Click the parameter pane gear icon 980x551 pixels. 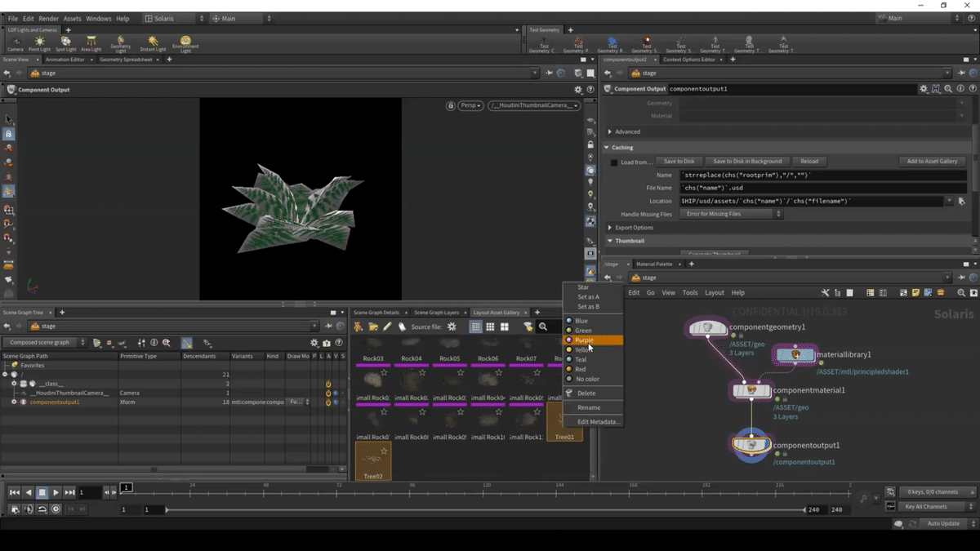point(924,89)
